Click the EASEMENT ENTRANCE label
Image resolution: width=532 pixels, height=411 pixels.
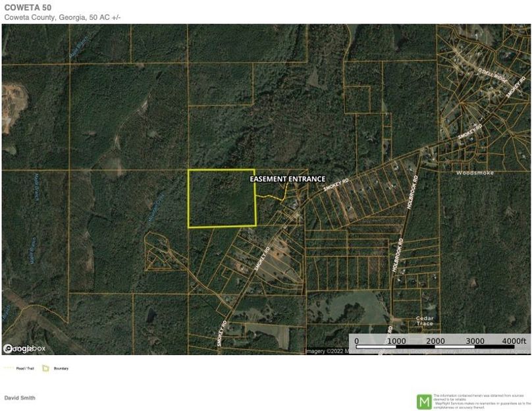click(286, 178)
